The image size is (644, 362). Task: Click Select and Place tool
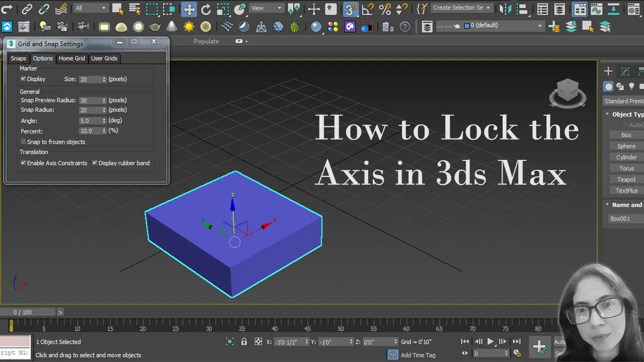240,9
